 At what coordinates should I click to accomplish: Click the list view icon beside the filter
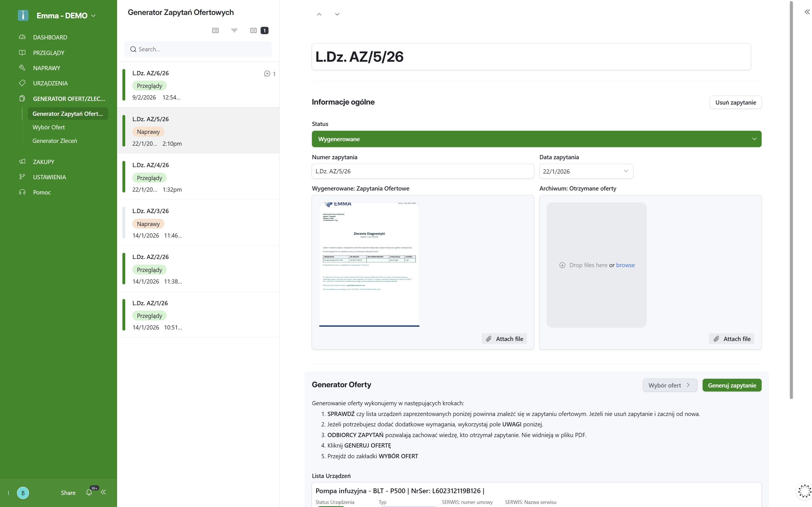click(215, 30)
